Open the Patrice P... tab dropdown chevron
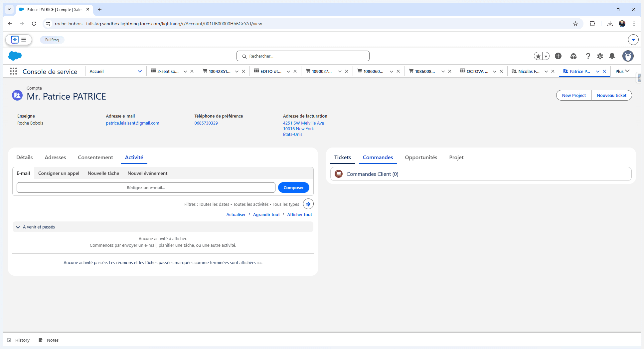 598,71
